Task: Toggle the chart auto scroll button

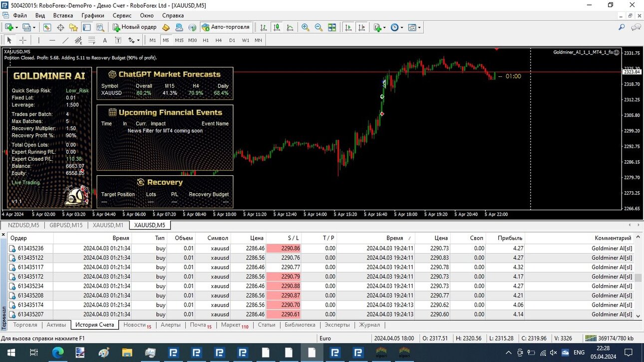Action: (x=348, y=27)
